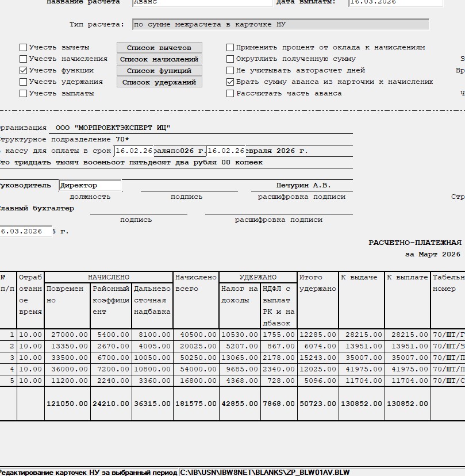Toggle the 'Учесть начисления' checkbox
465x476 pixels.
tap(24, 59)
